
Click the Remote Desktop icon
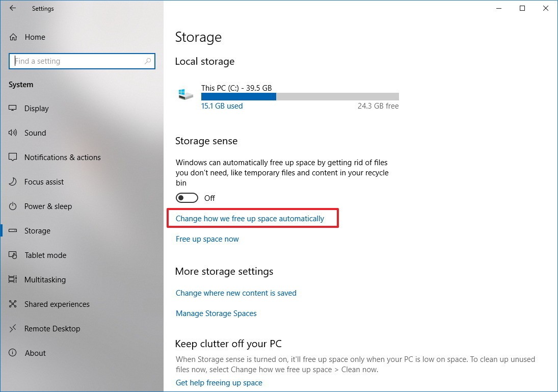click(x=13, y=329)
